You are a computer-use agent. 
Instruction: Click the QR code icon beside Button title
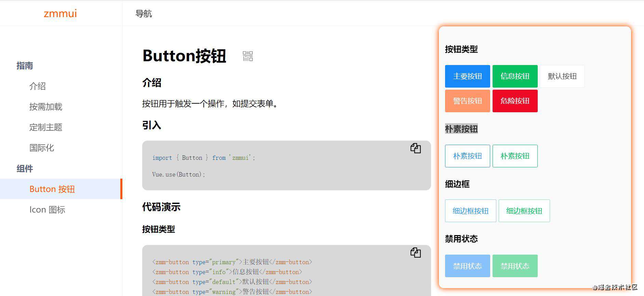(x=248, y=56)
